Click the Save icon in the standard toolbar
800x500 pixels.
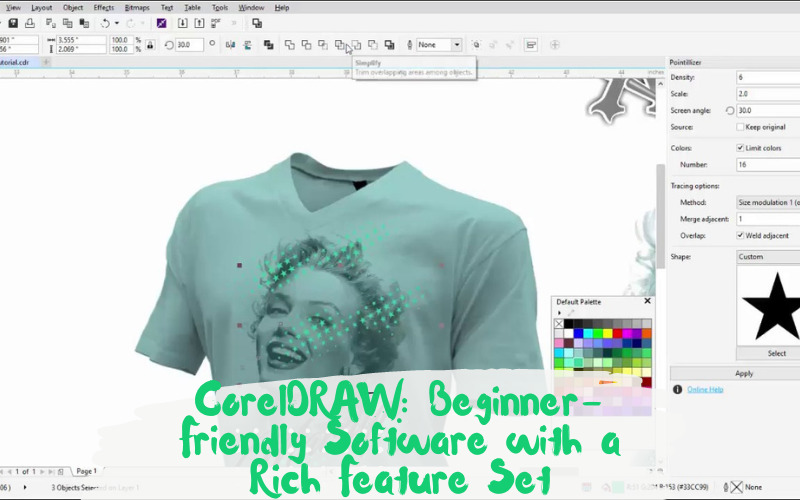coord(13,23)
